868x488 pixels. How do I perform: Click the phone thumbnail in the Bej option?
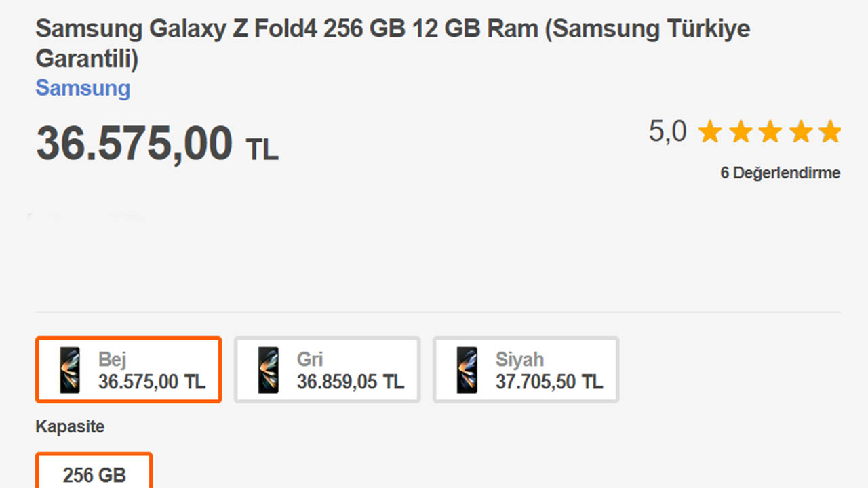70,369
